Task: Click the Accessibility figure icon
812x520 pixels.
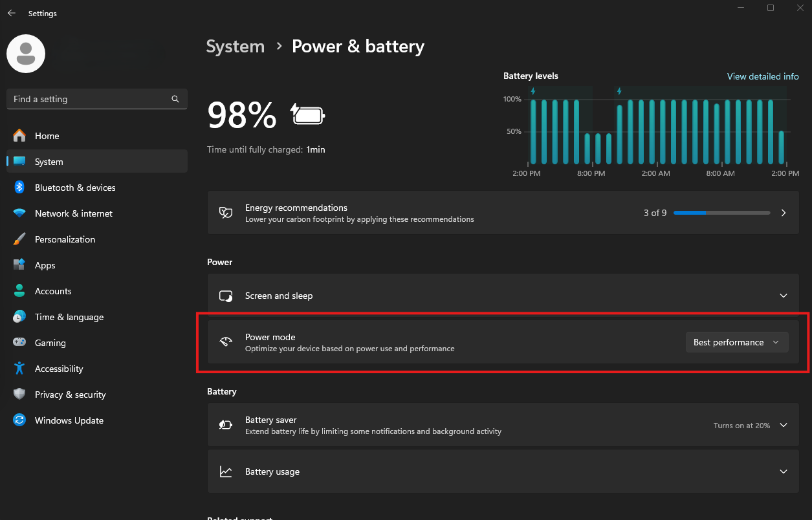Action: (x=19, y=369)
